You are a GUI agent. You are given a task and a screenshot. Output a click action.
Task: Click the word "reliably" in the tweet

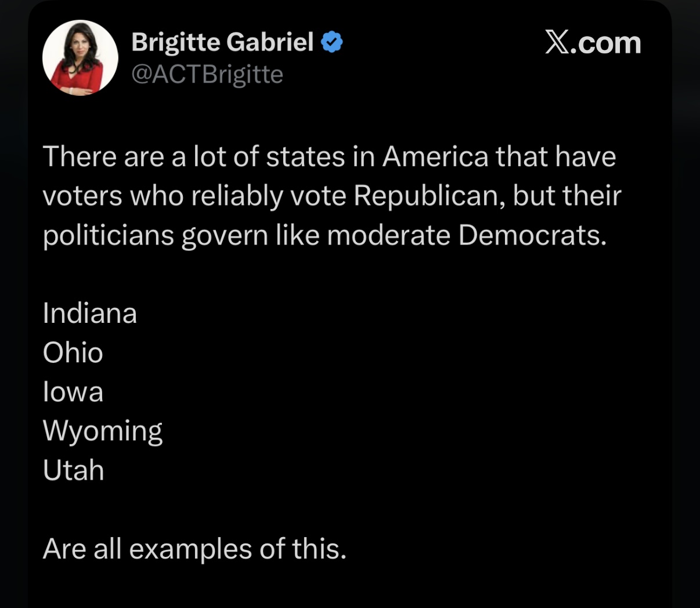(x=236, y=196)
